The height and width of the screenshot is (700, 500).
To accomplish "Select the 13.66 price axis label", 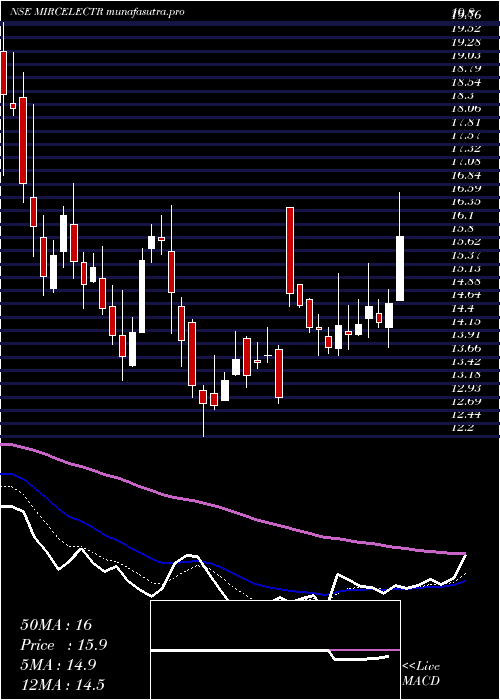I will (x=466, y=348).
